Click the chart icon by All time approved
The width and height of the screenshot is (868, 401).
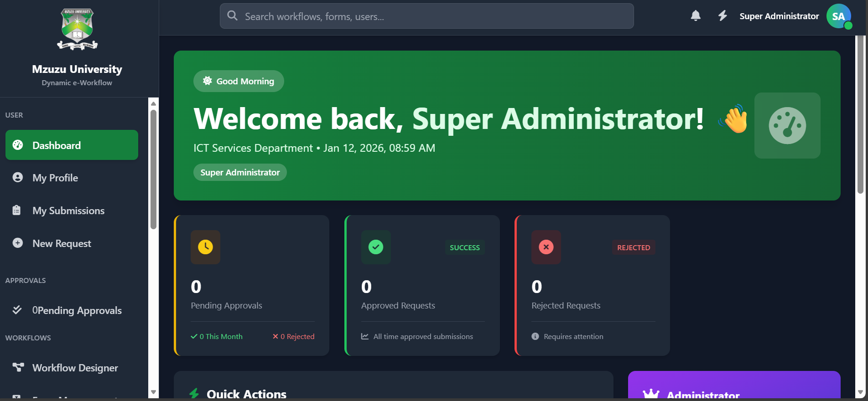[365, 336]
